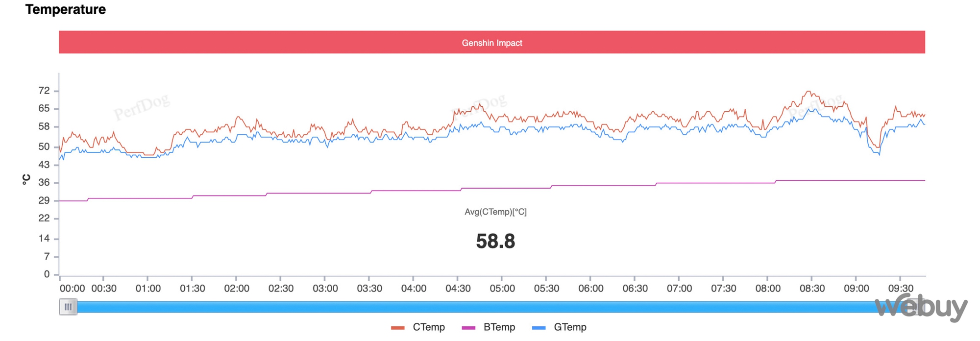Click the 72 value on temperature axis
Screen dimensions: 980x341
pos(44,91)
